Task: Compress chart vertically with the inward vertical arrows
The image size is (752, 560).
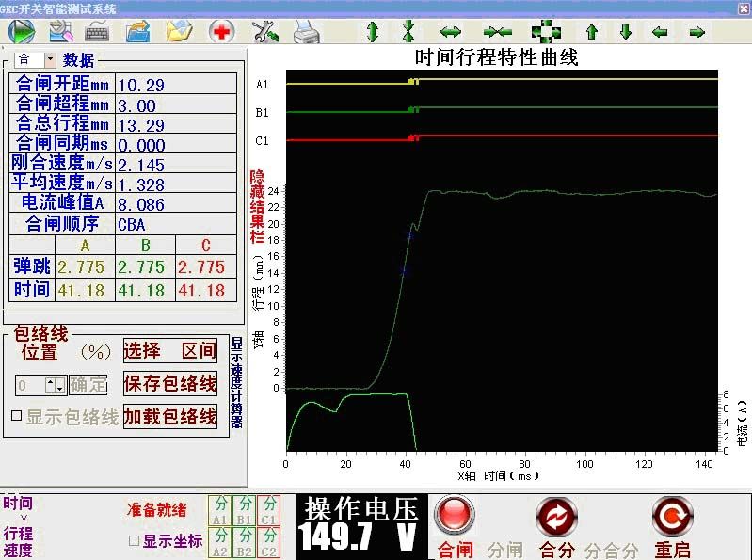Action: click(408, 32)
